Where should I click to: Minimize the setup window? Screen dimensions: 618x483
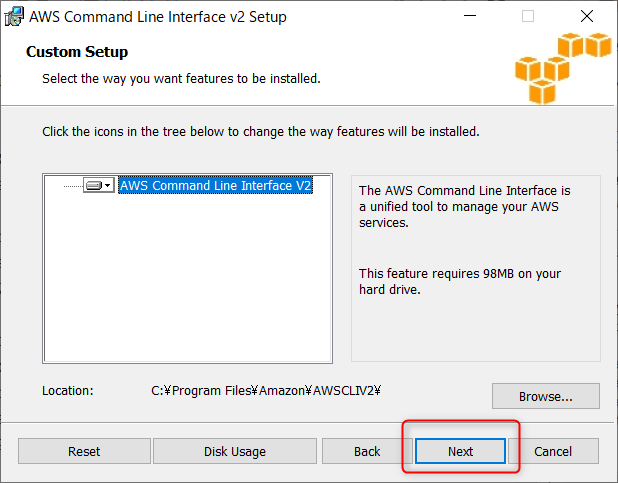(x=470, y=16)
